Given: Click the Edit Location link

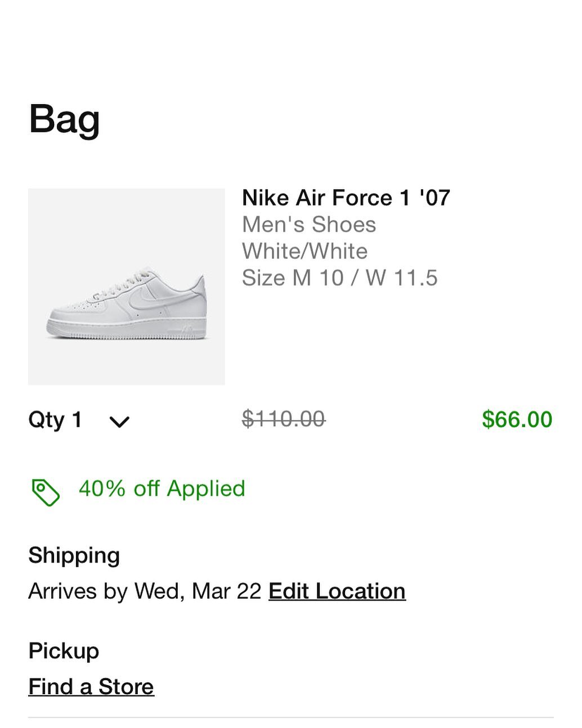Looking at the screenshot, I should point(337,591).
